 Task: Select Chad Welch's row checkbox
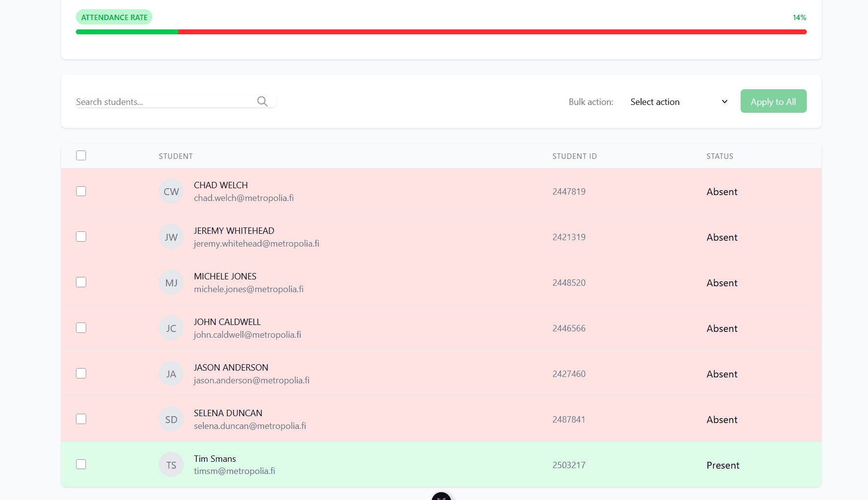(81, 191)
